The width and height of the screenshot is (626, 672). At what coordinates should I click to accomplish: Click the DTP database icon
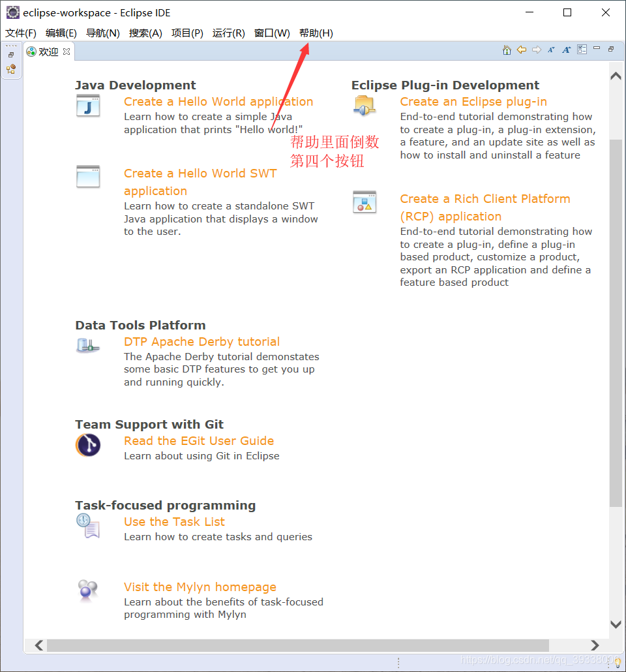point(88,345)
